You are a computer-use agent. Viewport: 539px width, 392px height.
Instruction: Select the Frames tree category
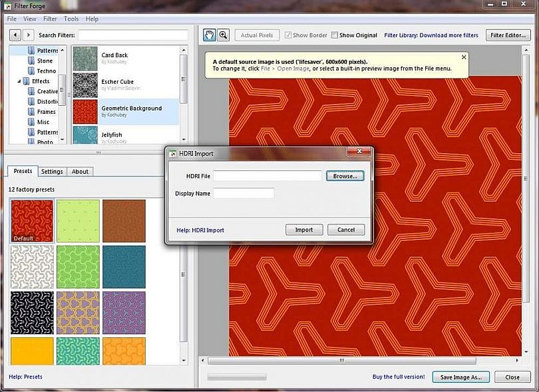pos(46,112)
